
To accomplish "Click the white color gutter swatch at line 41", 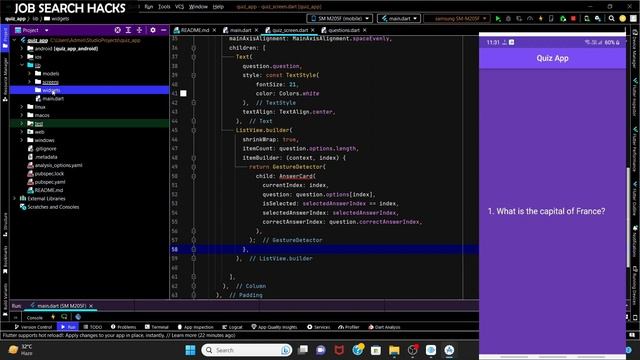I will (x=183, y=93).
